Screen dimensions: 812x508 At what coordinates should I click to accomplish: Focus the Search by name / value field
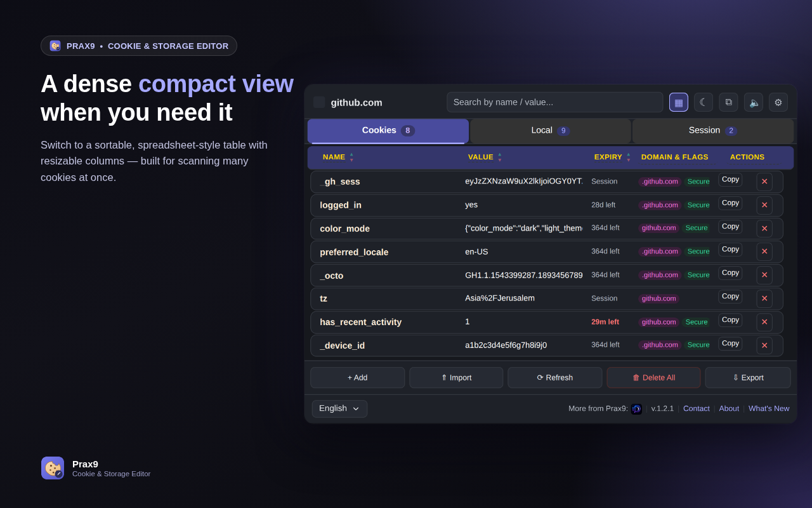[555, 102]
